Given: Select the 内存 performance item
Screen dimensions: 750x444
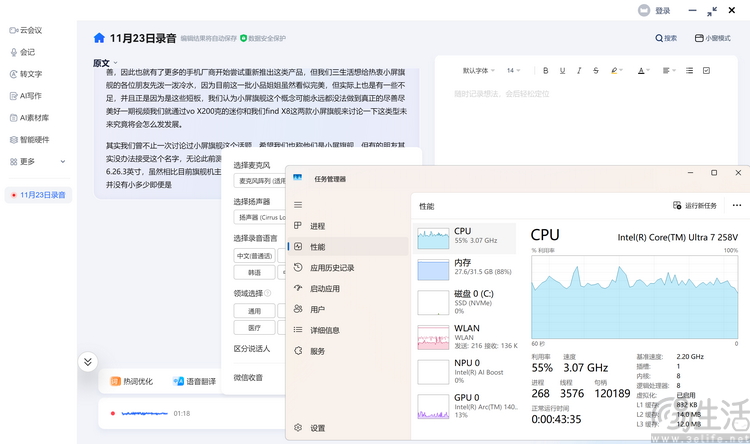Looking at the screenshot, I should click(465, 269).
